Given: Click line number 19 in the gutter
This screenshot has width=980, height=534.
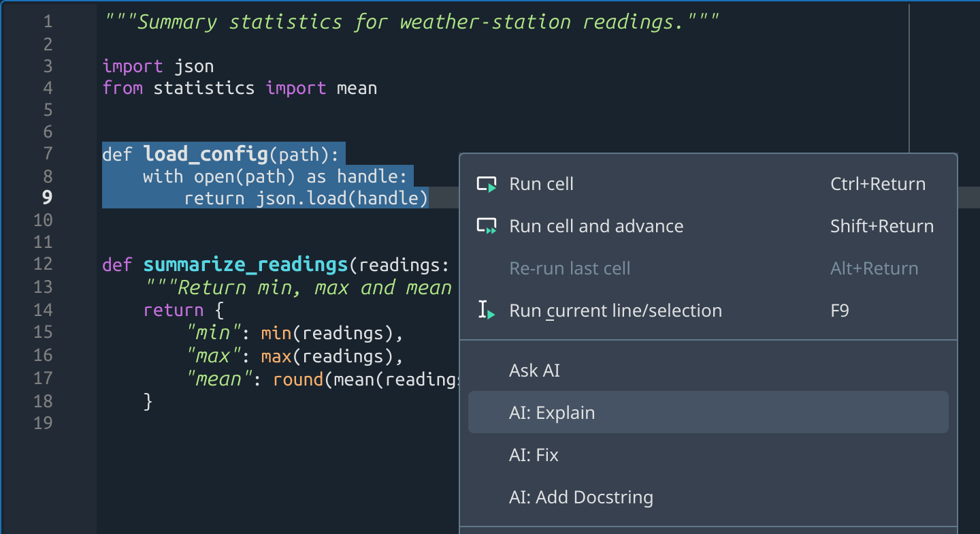Looking at the screenshot, I should [42, 423].
